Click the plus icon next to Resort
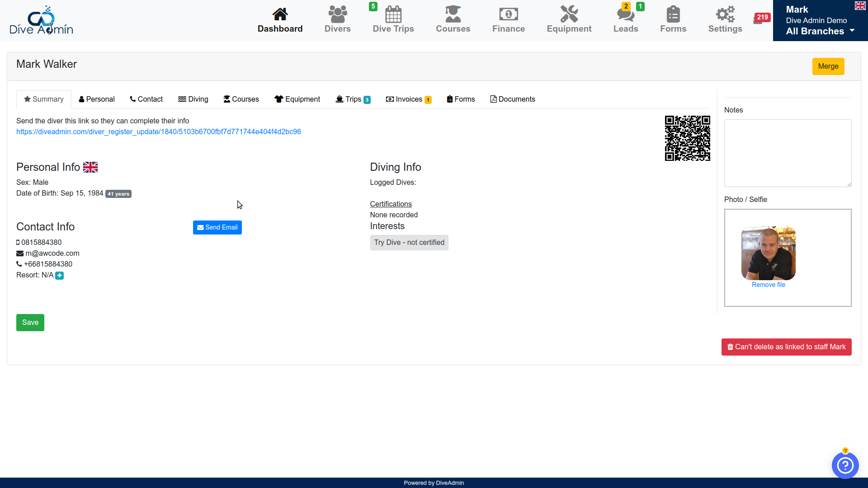Viewport: 868px width, 488px height. coord(59,276)
